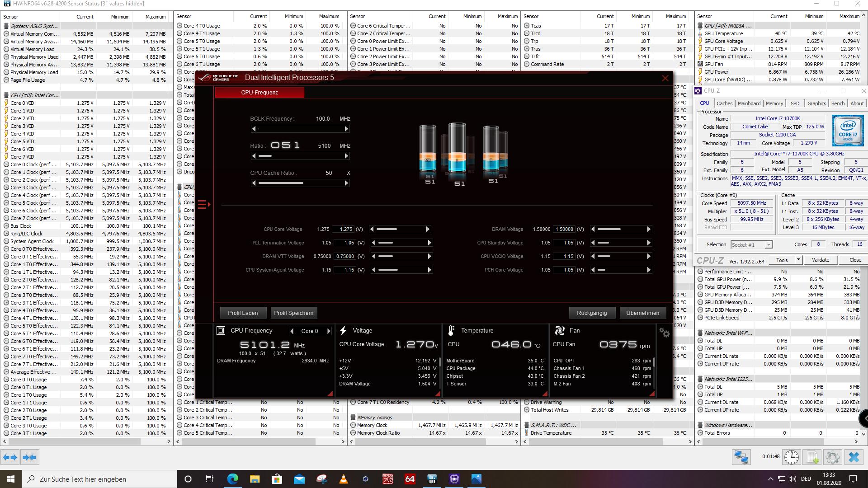Image resolution: width=868 pixels, height=488 pixels.
Task: Open the side menu arrow in Dual Intelligent Processors
Action: pyautogui.click(x=204, y=205)
